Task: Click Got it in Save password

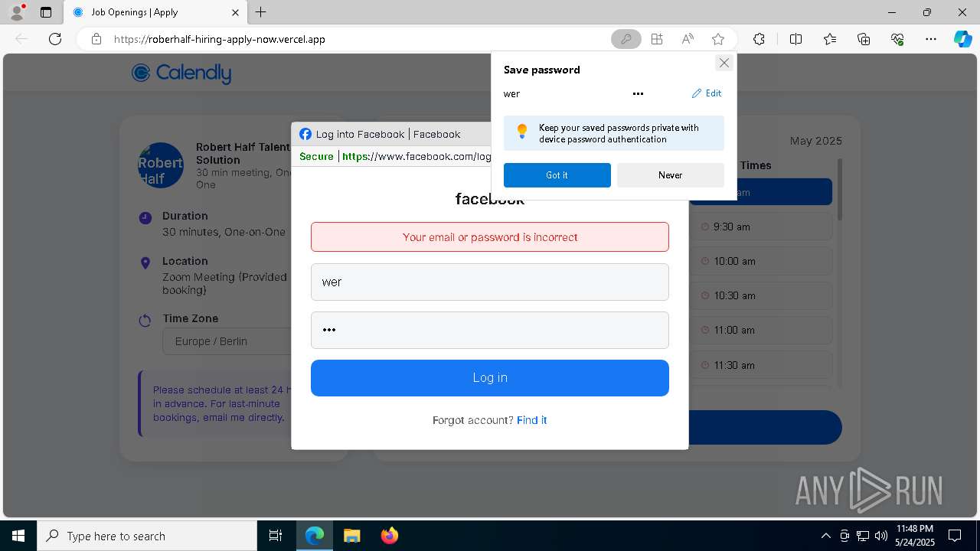Action: [557, 175]
